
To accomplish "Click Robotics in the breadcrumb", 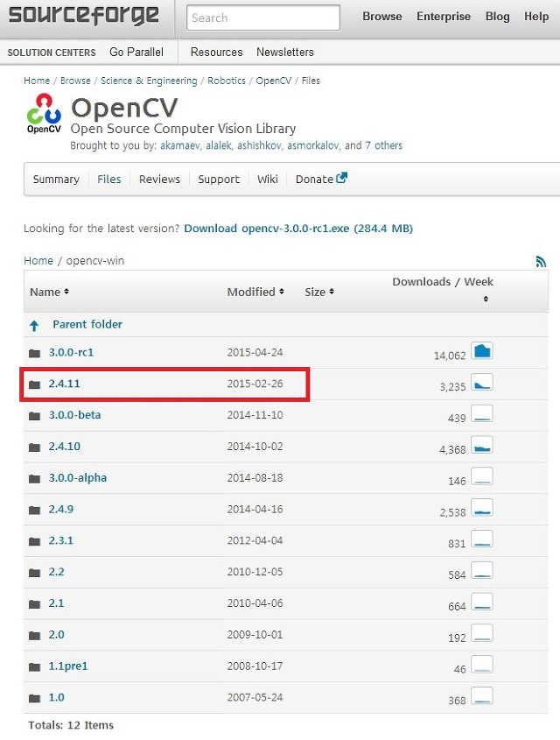I will (227, 81).
